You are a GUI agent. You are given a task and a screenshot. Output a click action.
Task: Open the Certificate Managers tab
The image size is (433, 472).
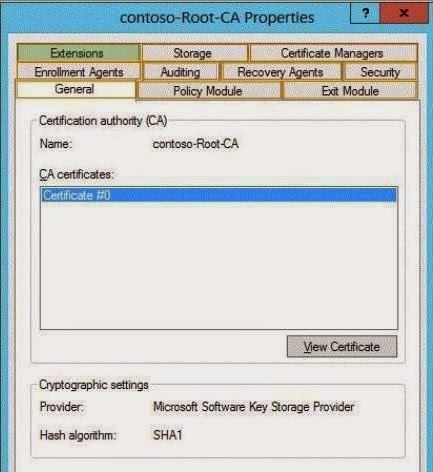click(x=333, y=53)
